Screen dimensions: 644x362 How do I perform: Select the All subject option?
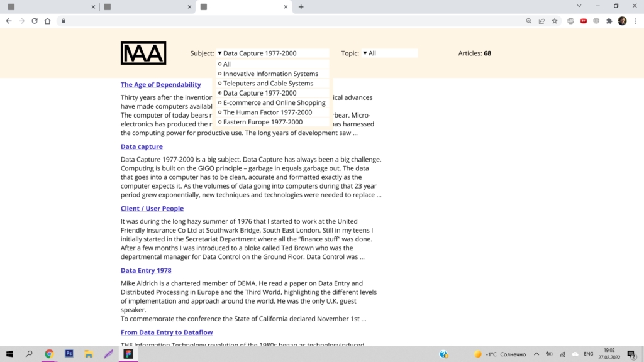click(x=273, y=64)
